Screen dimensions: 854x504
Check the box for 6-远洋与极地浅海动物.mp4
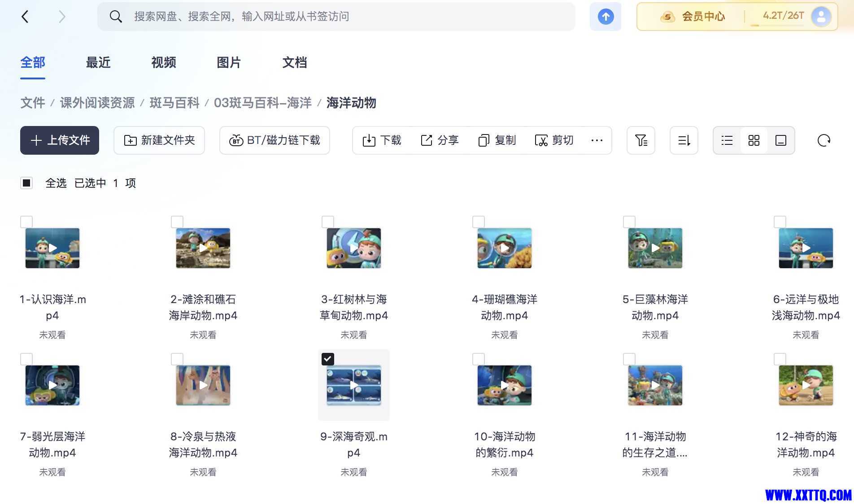pyautogui.click(x=780, y=222)
